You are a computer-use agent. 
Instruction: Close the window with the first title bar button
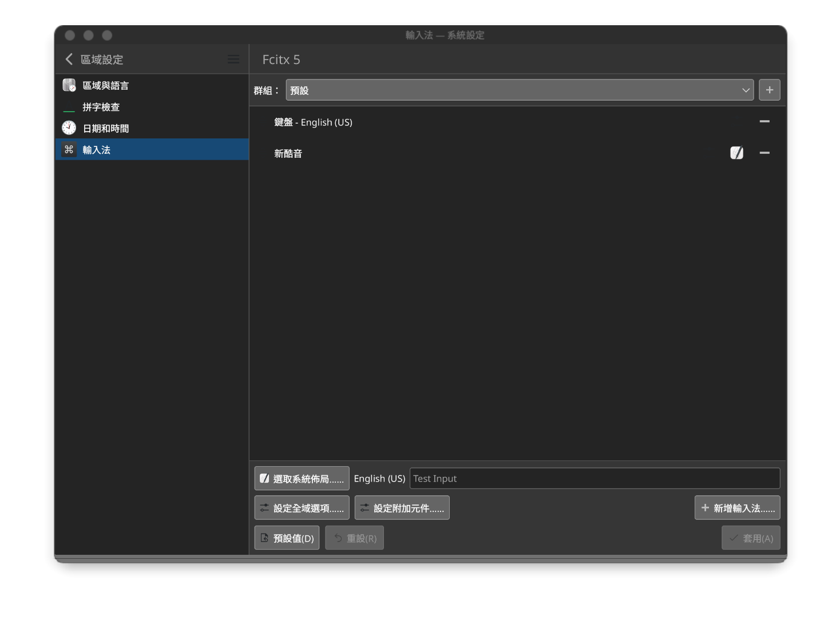pos(70,35)
